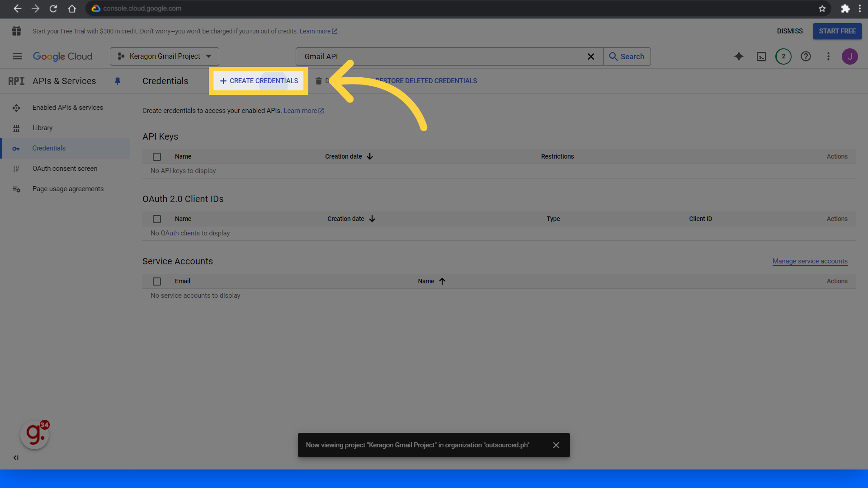Click the START FREE button

(837, 31)
